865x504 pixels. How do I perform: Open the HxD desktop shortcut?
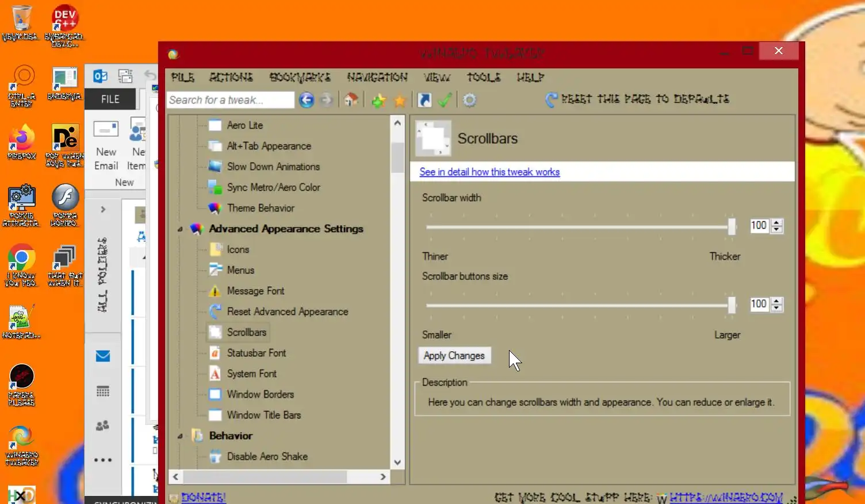(21, 495)
